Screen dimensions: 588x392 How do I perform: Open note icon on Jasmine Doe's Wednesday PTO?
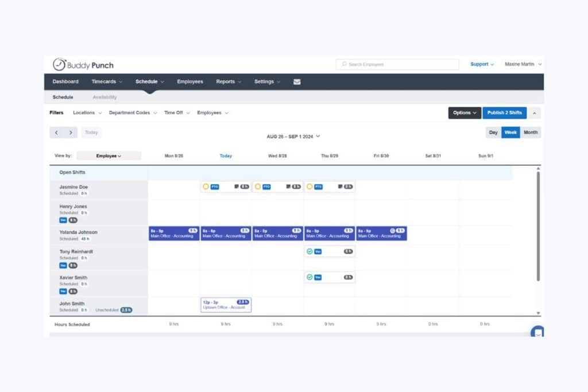(288, 187)
